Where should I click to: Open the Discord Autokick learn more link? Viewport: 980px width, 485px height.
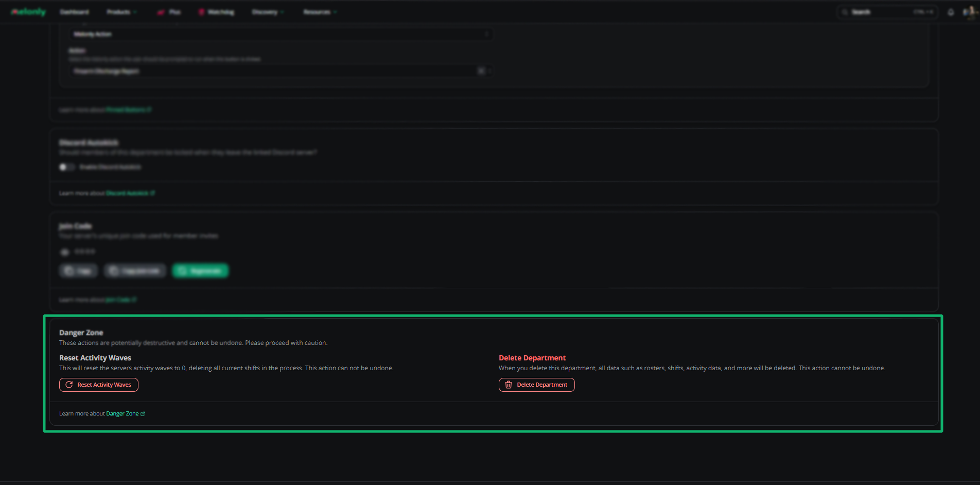point(130,193)
